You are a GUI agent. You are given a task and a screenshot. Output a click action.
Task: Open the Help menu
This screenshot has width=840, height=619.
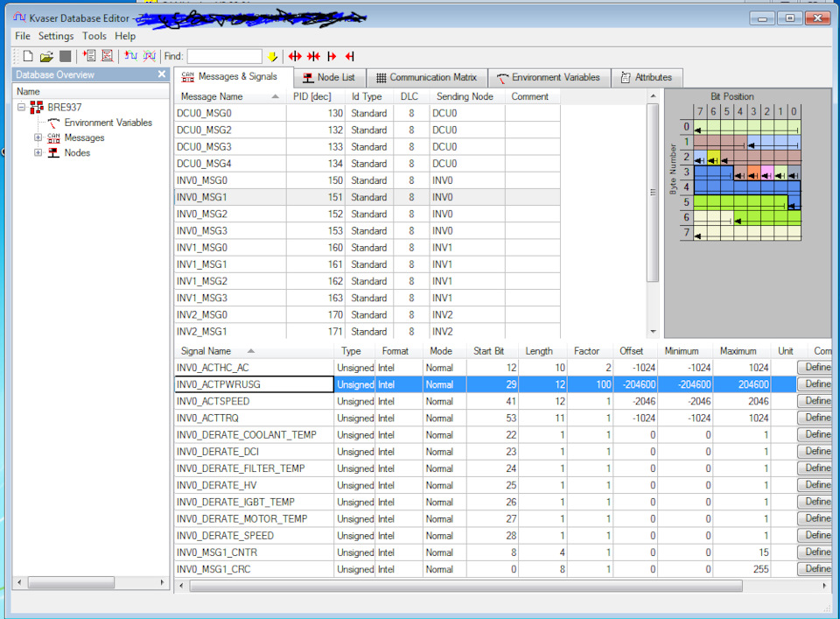(x=125, y=36)
